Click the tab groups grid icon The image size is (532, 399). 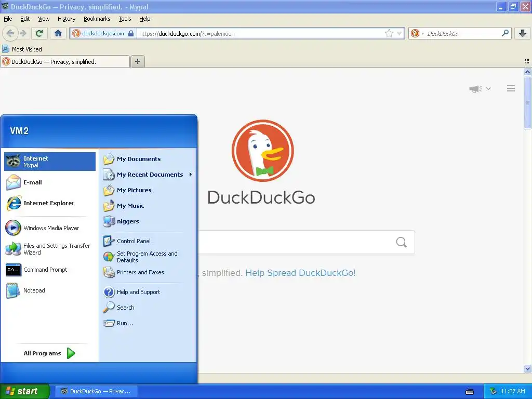[527, 61]
